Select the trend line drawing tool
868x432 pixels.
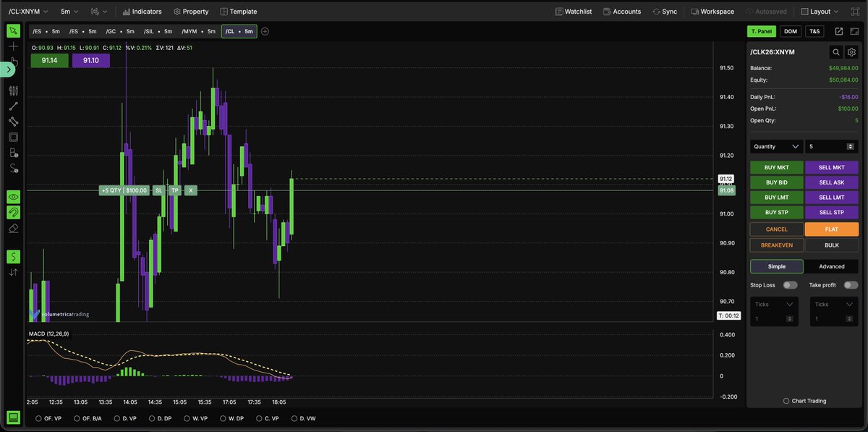tap(13, 106)
